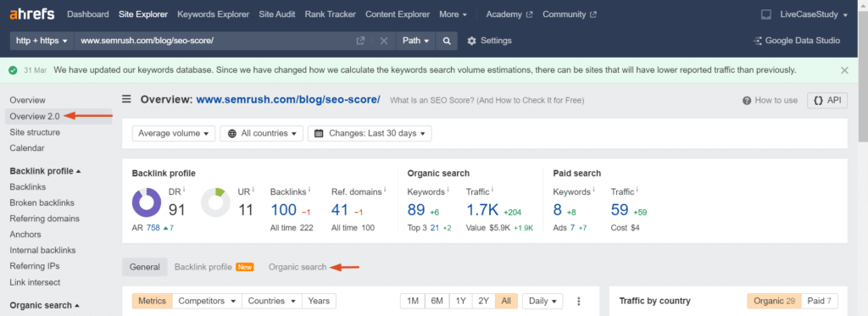Toggle the hamburger menu beside Overview
Screen dimensions: 868x316
(127, 99)
